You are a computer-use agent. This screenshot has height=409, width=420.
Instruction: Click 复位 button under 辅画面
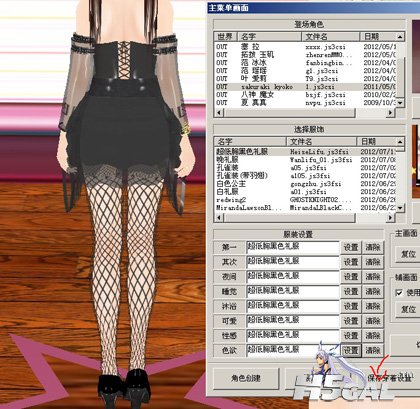point(408,310)
